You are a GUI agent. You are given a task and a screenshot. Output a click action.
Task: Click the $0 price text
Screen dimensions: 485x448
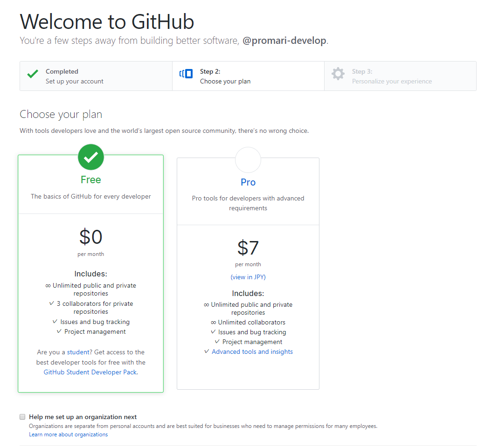(91, 237)
